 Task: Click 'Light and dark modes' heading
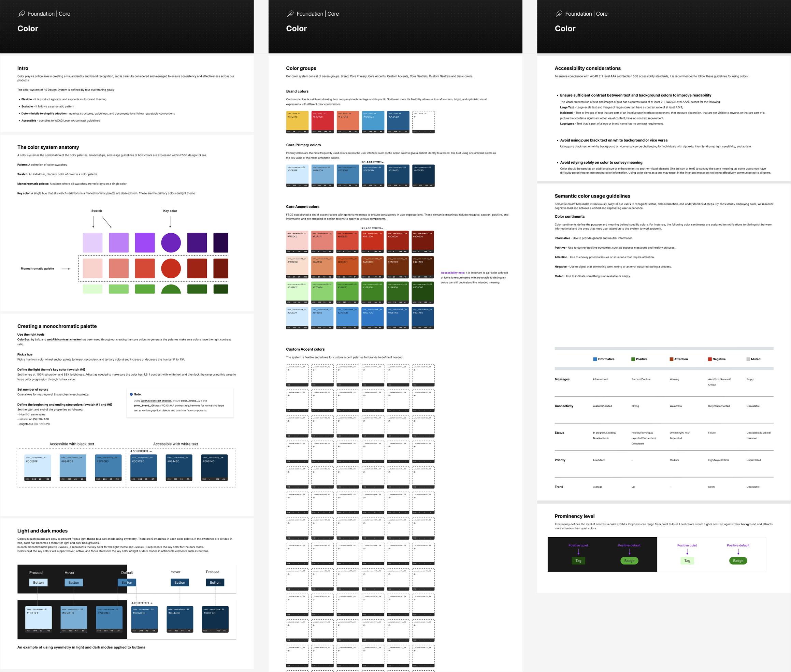tap(42, 531)
